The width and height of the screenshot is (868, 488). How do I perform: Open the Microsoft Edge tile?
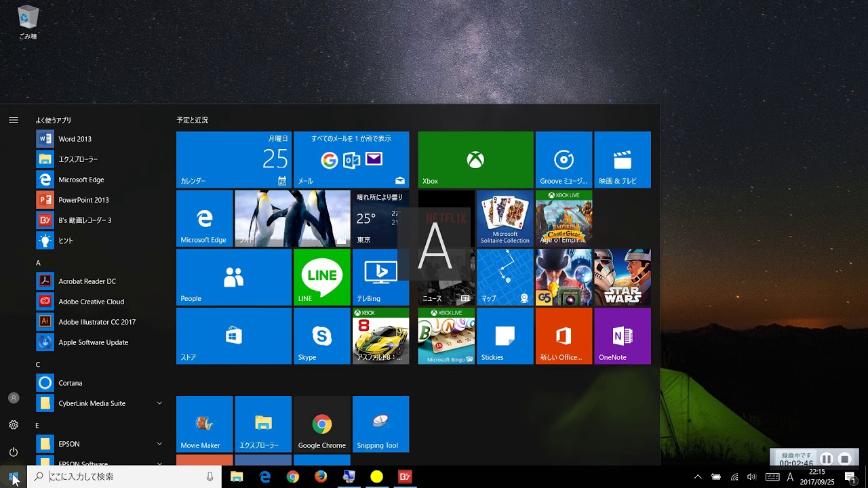204,218
